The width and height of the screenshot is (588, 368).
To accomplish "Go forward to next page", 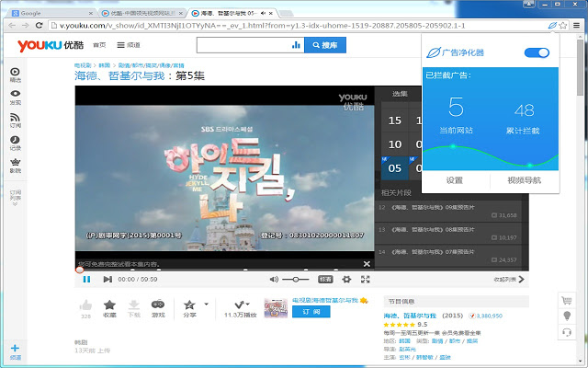I will pyautogui.click(x=25, y=25).
